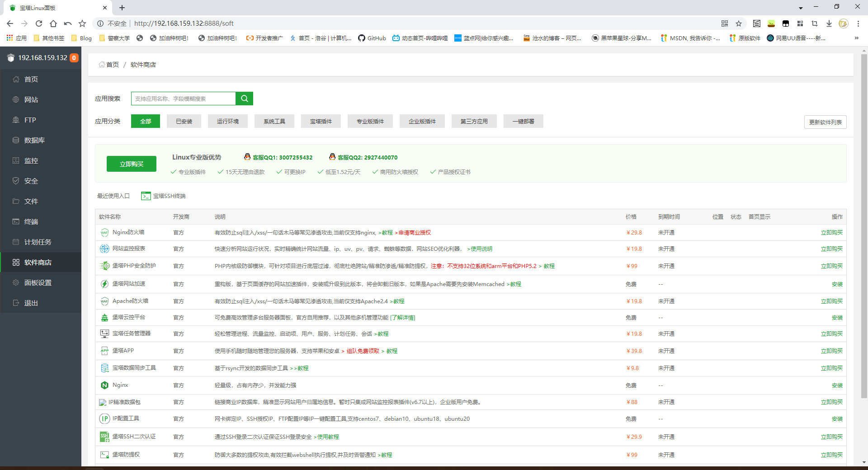Click the browser home icon

click(x=53, y=23)
